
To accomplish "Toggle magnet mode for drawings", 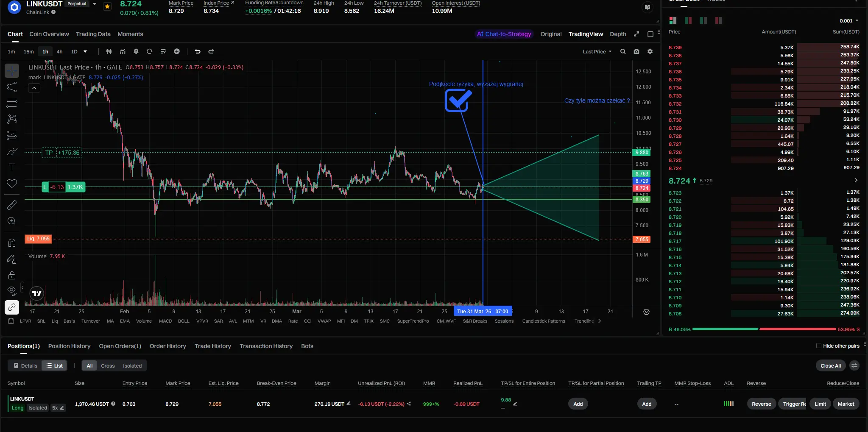I will coord(12,243).
